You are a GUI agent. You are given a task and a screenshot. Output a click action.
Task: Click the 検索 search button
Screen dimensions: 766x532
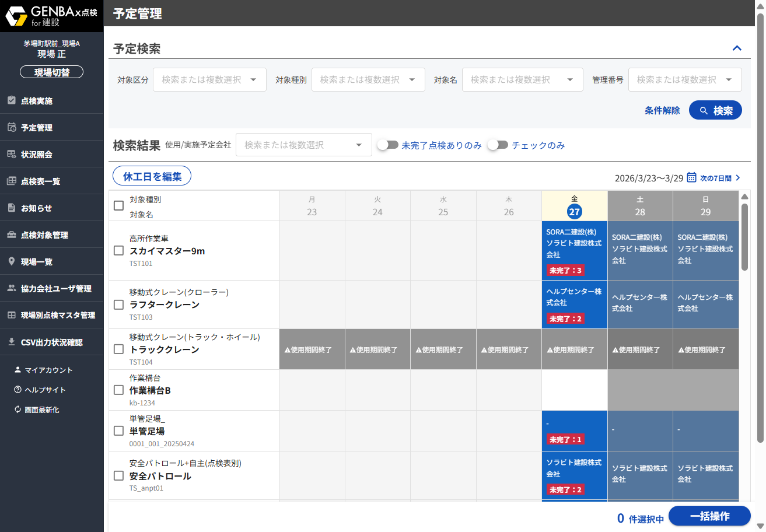point(715,110)
